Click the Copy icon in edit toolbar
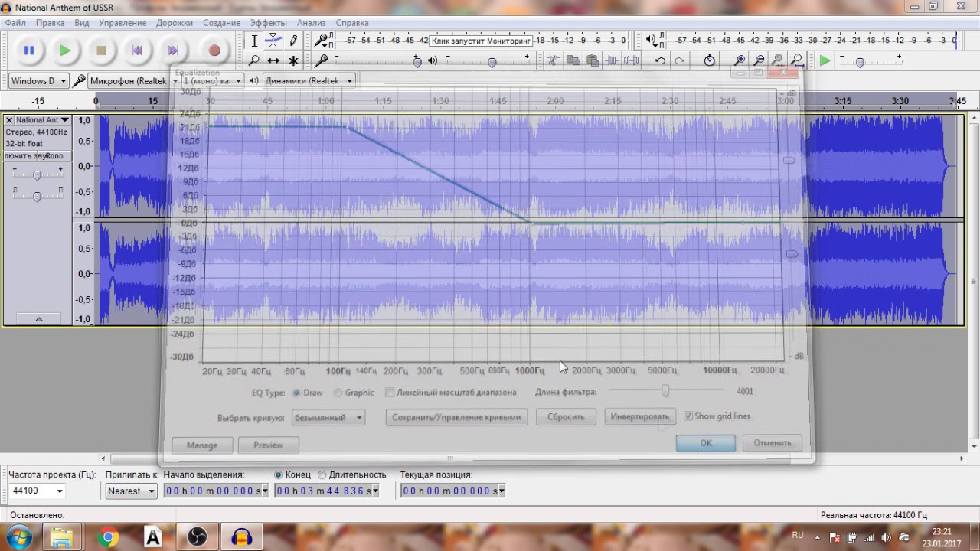 (x=573, y=60)
